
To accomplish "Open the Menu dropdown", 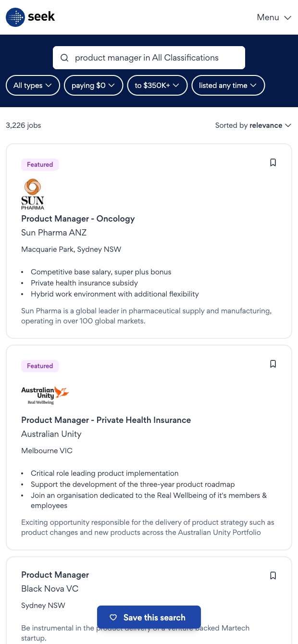I will pos(274,17).
